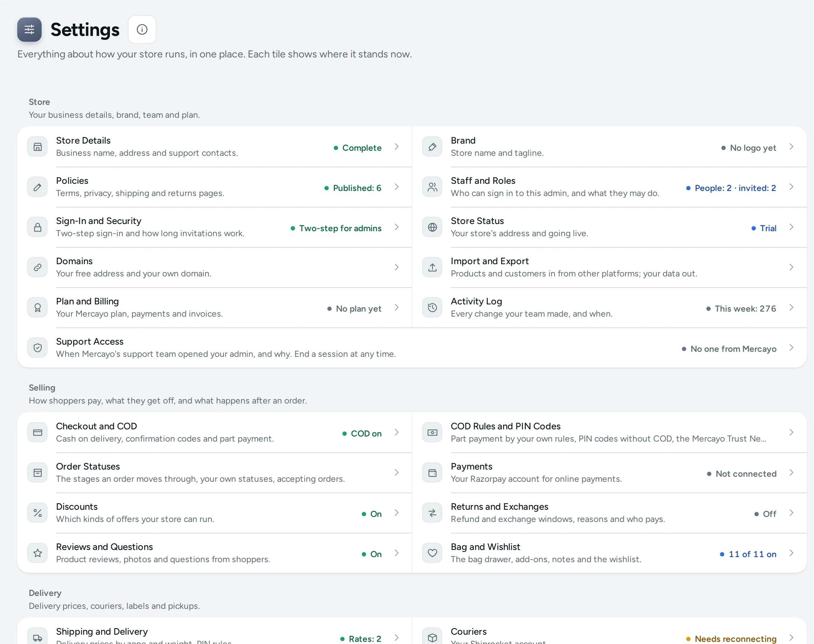Image resolution: width=814 pixels, height=644 pixels.
Task: Click the Support Access shield icon
Action: [x=37, y=347]
